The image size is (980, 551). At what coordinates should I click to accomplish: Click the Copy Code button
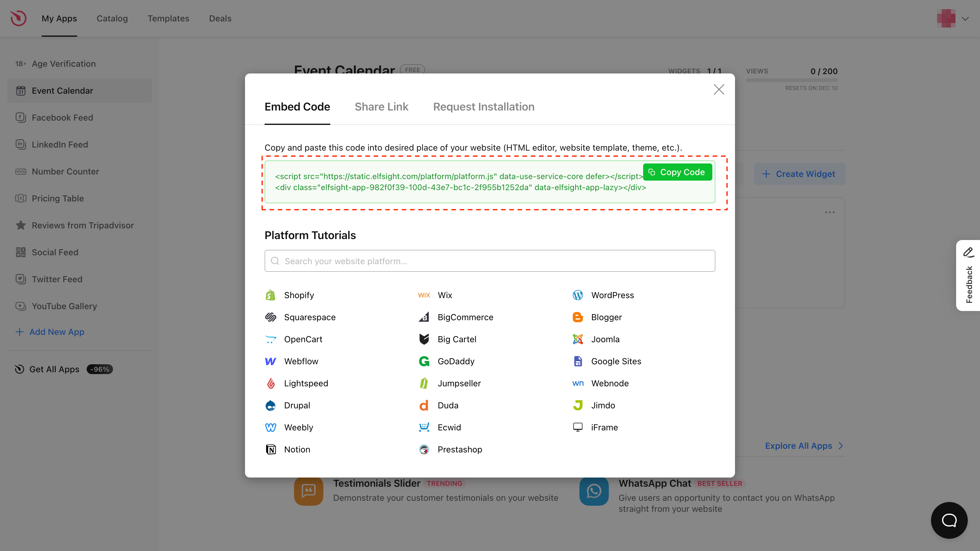[x=677, y=172]
